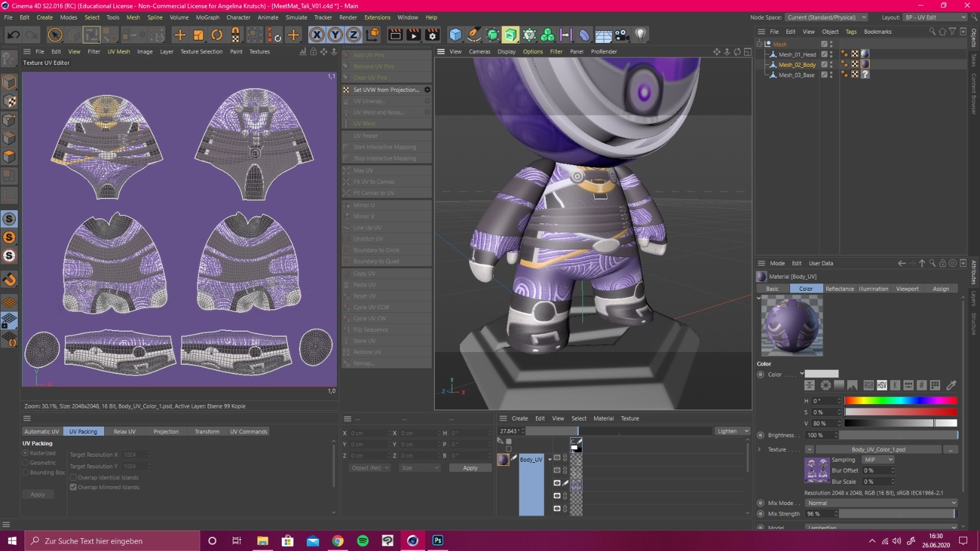Open the Edit Render Settings icon
Screen dimensions: 980x551
(x=432, y=35)
